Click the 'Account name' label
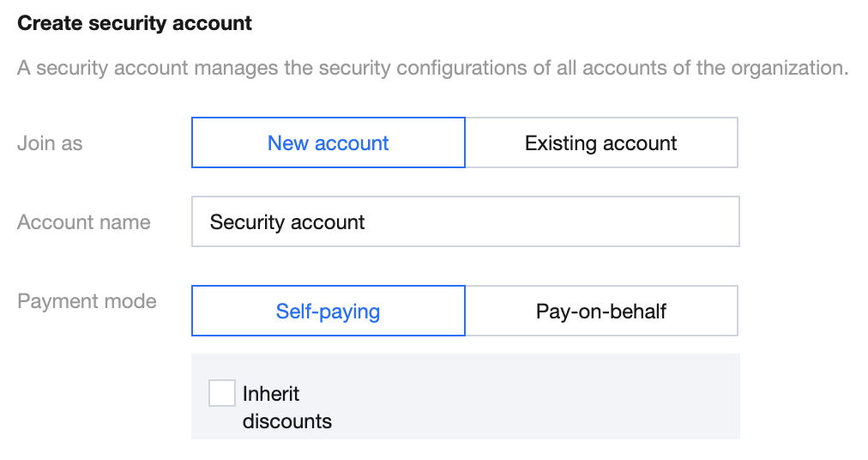Viewport: 868px width, 460px height. click(83, 223)
